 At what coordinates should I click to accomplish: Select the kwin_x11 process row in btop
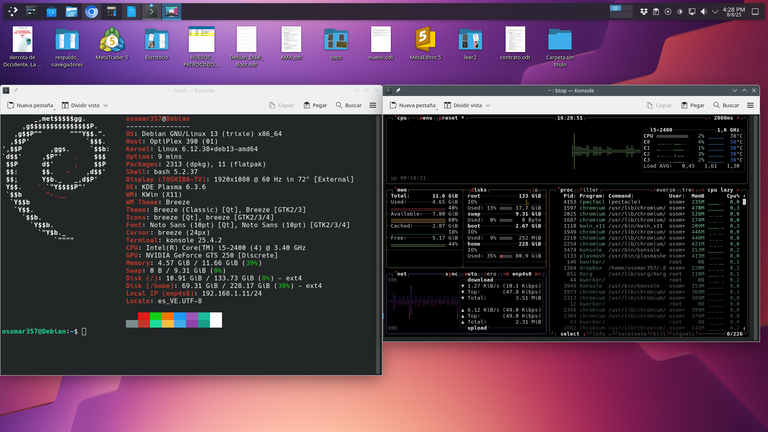[x=650, y=226]
